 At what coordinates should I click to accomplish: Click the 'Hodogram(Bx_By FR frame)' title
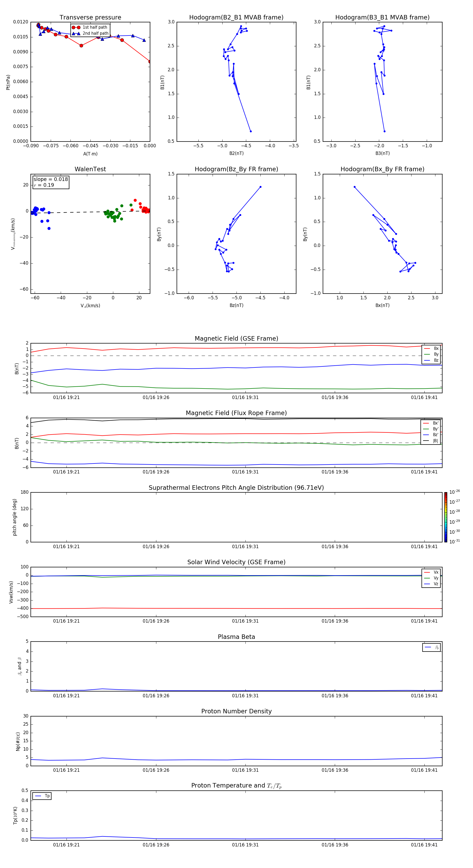(x=382, y=169)
